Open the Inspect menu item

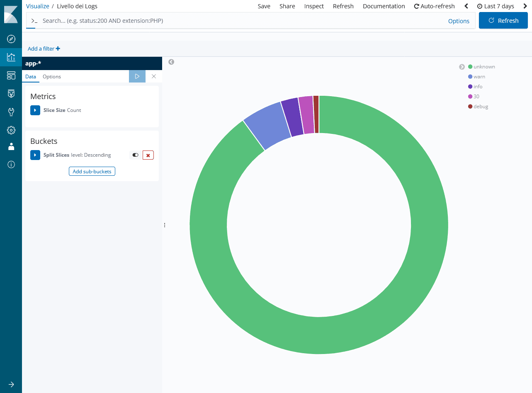[x=314, y=6]
